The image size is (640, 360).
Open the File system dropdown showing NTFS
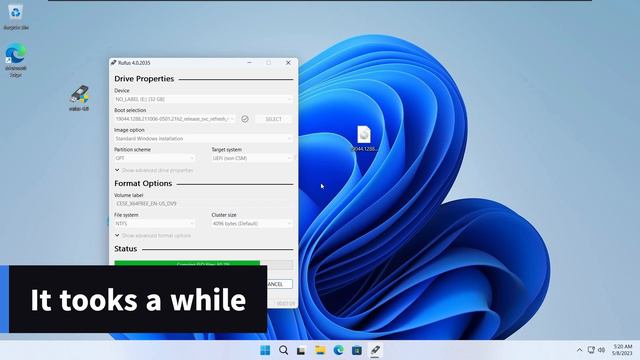point(154,223)
